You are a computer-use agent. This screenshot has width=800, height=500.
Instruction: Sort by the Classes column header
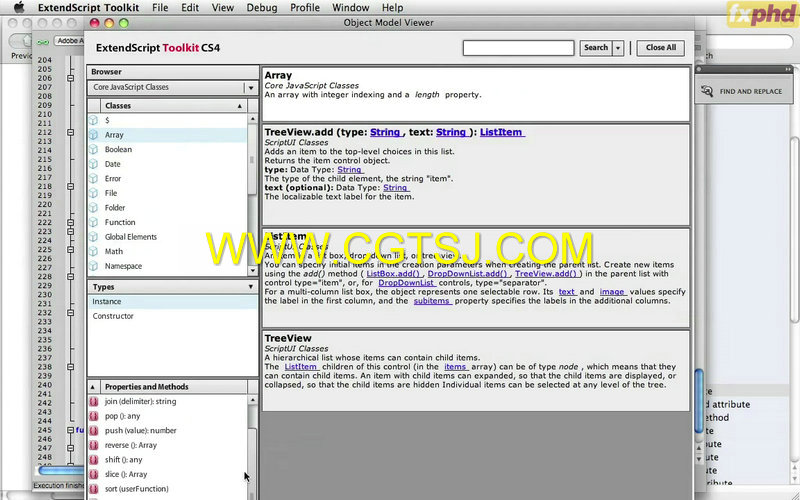(173, 106)
